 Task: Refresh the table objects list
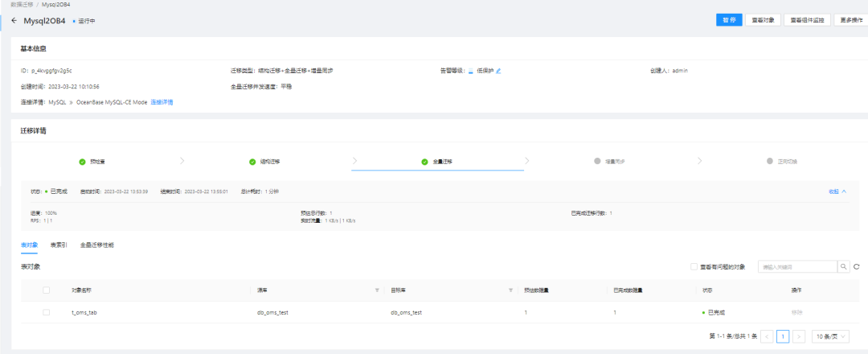click(857, 267)
